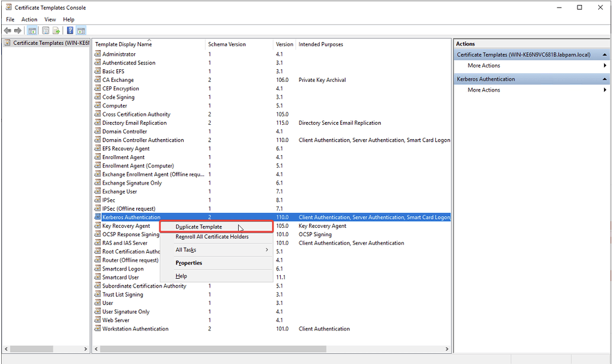
Task: Click the icon beside Smartcard User template
Action: [x=97, y=278]
